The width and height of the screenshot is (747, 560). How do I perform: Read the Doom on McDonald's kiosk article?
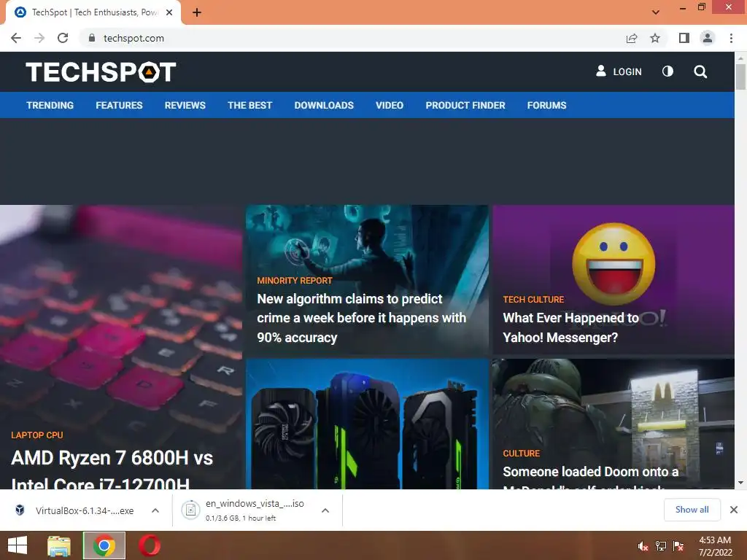(591, 477)
